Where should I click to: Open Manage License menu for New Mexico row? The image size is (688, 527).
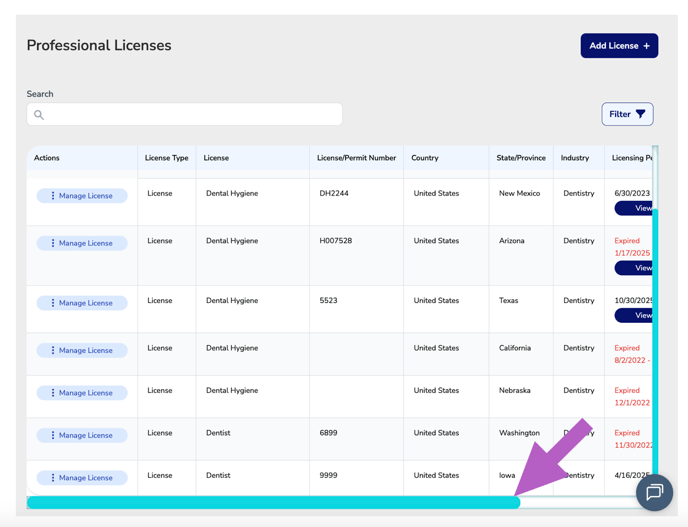pos(82,196)
